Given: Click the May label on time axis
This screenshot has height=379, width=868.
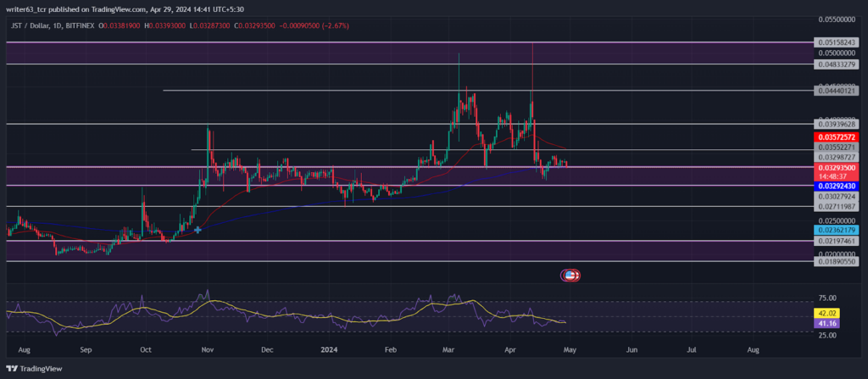Looking at the screenshot, I should tap(570, 350).
